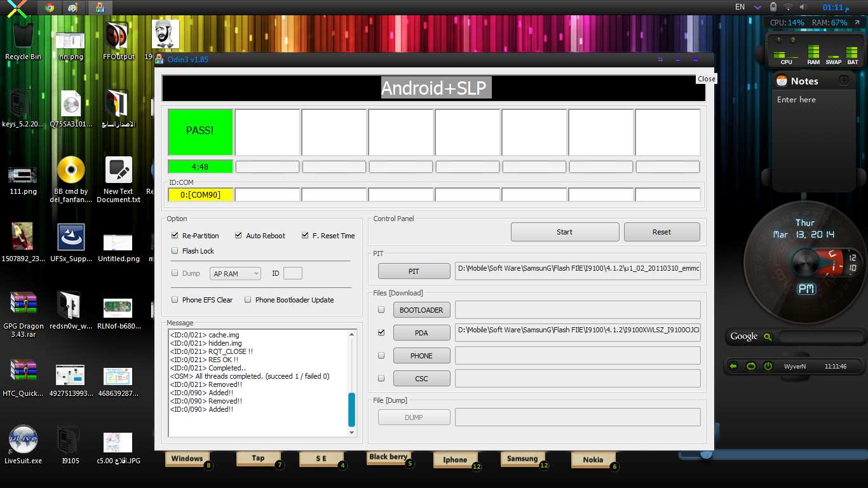This screenshot has width=868, height=488.
Task: Open the S E tab on the dock
Action: (321, 459)
